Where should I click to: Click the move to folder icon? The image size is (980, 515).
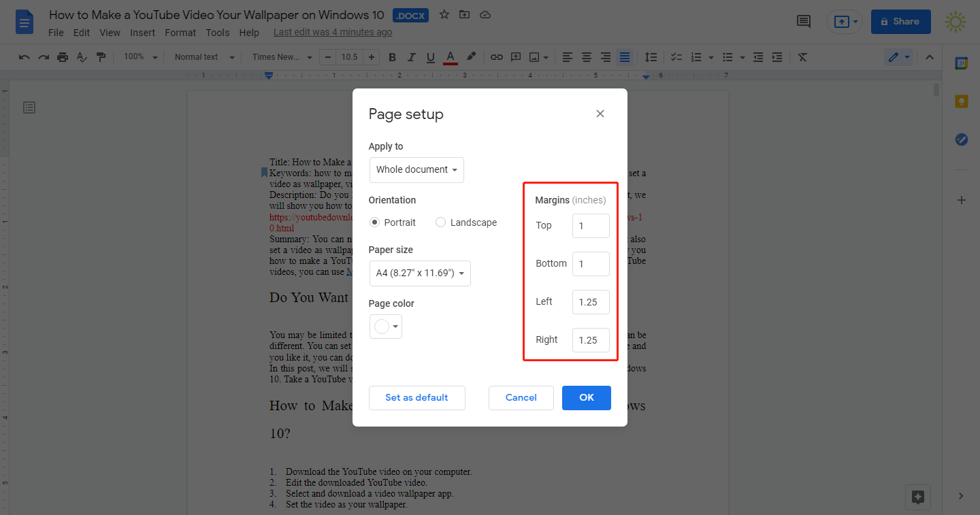(x=465, y=14)
